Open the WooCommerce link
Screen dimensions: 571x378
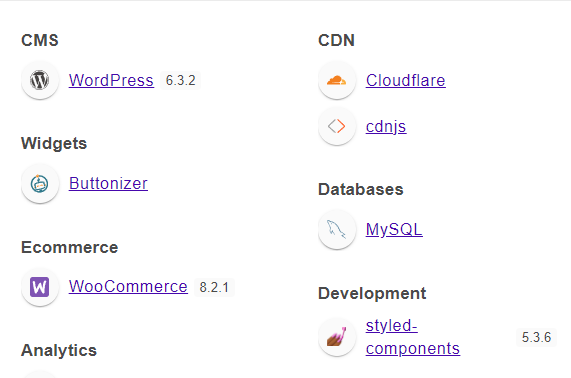tap(128, 287)
